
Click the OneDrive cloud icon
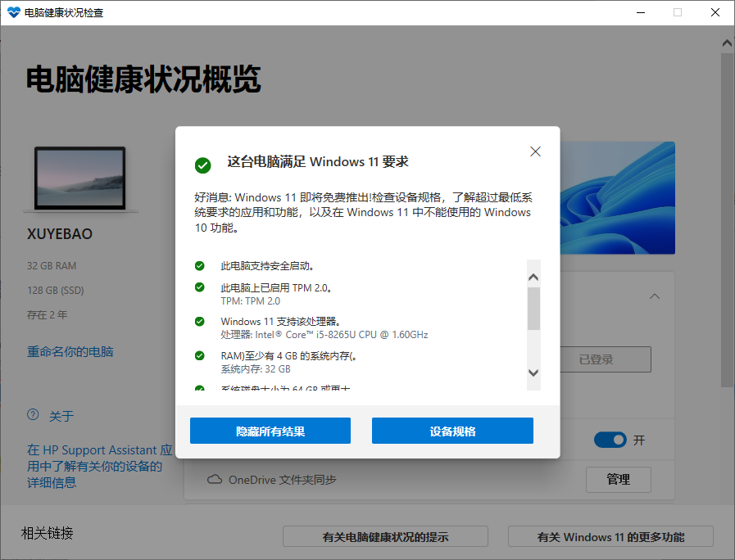211,481
